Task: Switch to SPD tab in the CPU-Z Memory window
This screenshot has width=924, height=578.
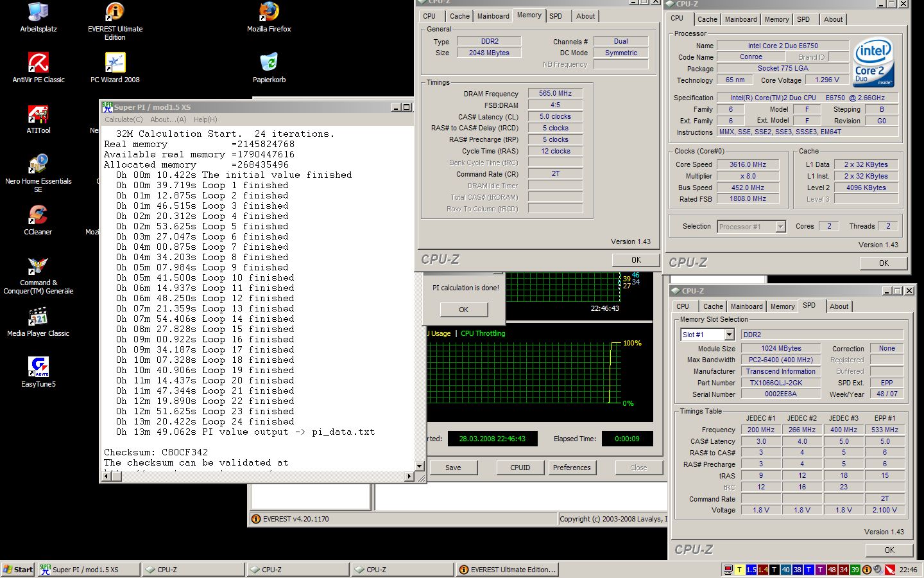Action: [556, 16]
